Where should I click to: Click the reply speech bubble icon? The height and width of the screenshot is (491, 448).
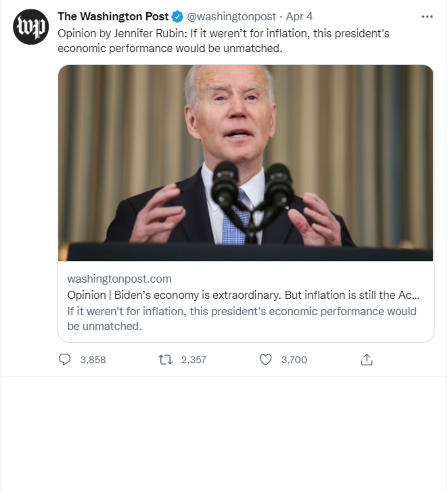[65, 360]
